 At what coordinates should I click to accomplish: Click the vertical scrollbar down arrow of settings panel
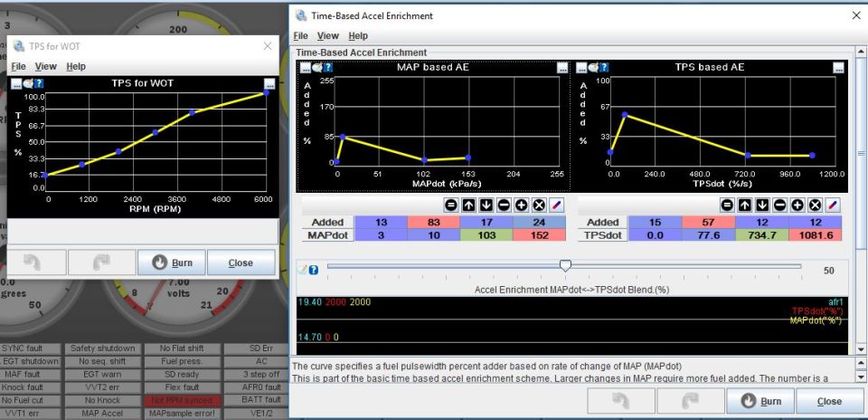click(x=861, y=349)
